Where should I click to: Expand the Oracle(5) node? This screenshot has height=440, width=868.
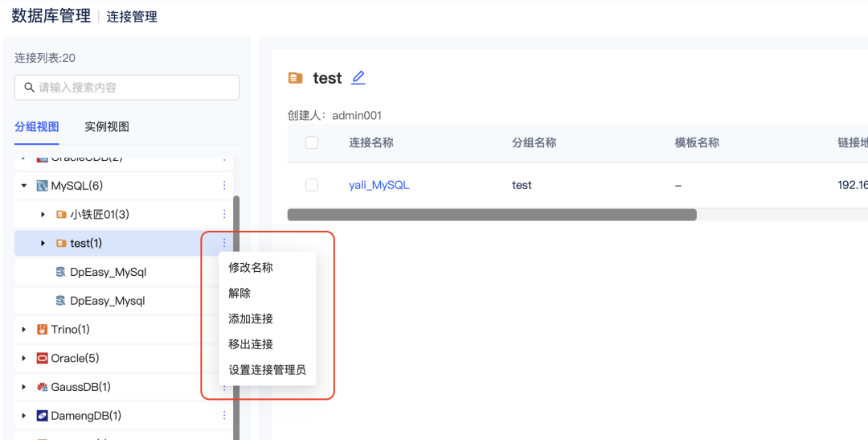(24, 358)
